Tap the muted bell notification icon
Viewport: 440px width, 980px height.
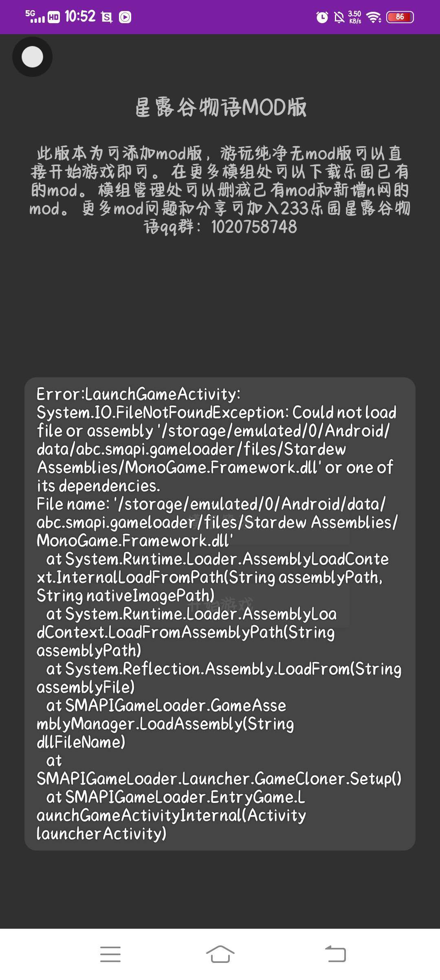(339, 17)
